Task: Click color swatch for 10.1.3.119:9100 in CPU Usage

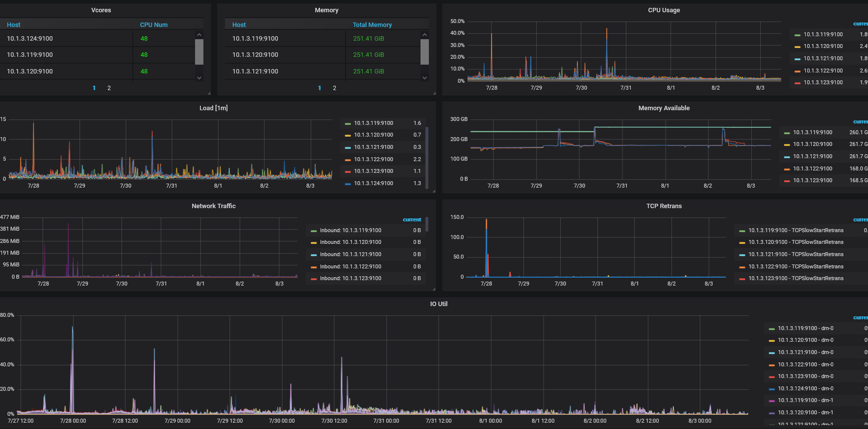Action: pos(797,35)
